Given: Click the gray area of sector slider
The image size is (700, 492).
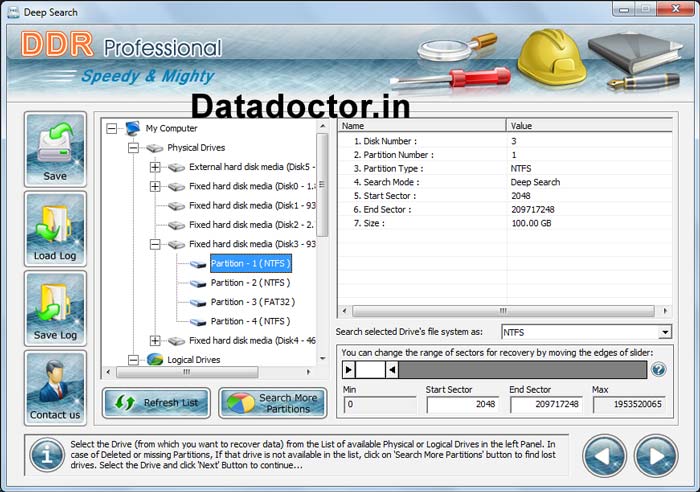Looking at the screenshot, I should point(522,370).
